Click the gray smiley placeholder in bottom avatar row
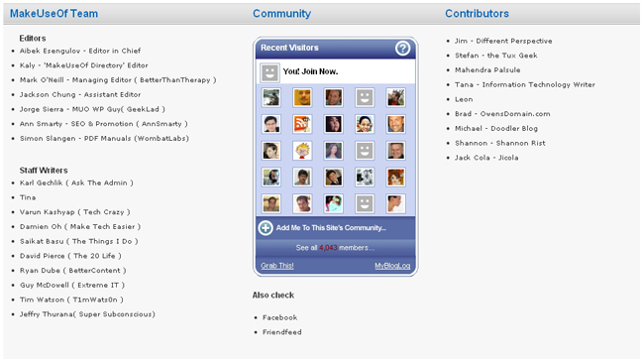This screenshot has width=644, height=359. point(365,203)
